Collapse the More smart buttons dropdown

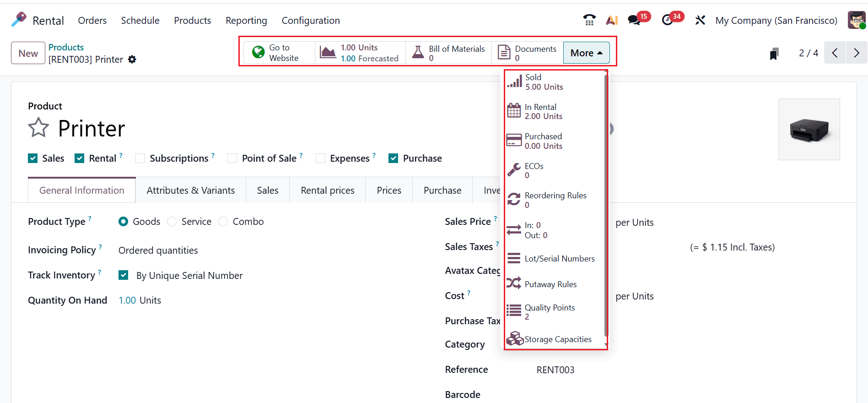tap(586, 53)
